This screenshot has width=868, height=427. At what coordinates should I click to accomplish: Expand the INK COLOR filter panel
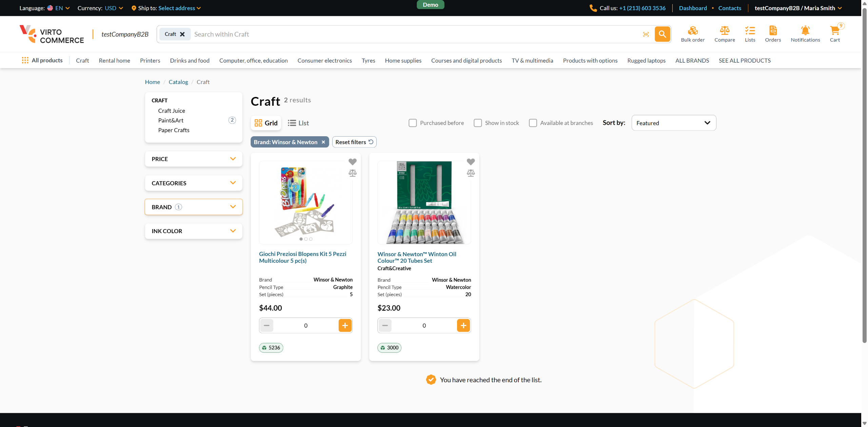pyautogui.click(x=194, y=231)
